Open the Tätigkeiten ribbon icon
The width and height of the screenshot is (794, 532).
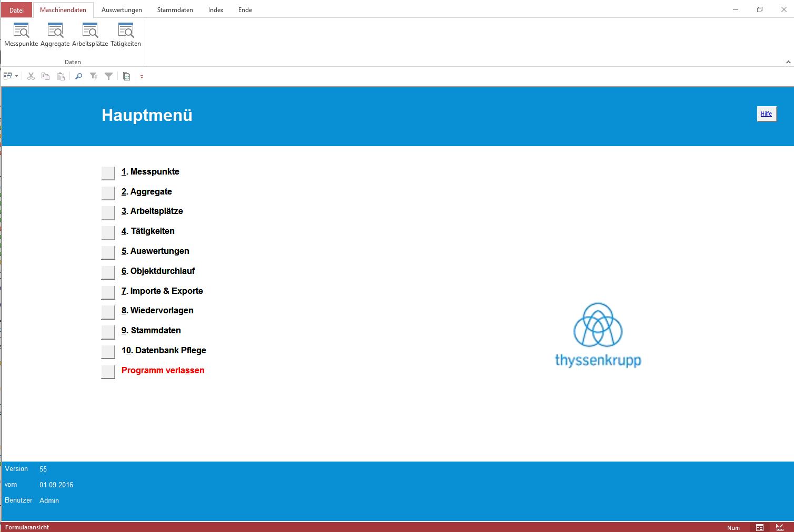(x=126, y=35)
